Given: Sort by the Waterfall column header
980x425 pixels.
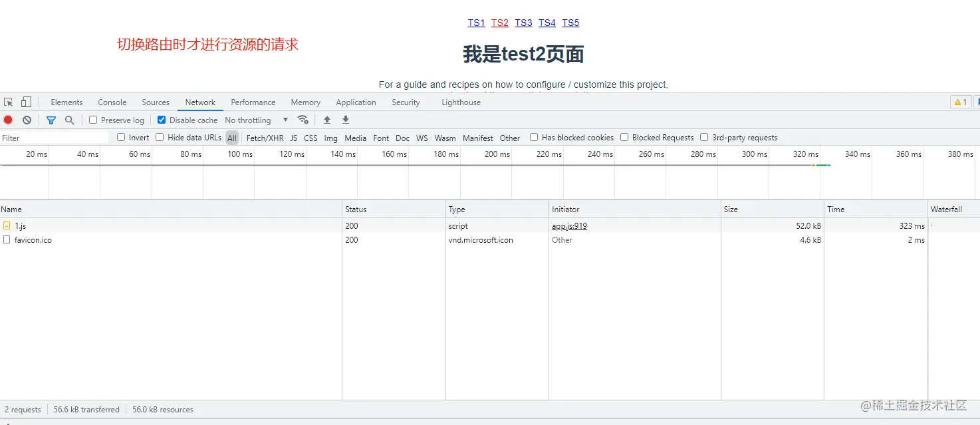Looking at the screenshot, I should 954,209.
